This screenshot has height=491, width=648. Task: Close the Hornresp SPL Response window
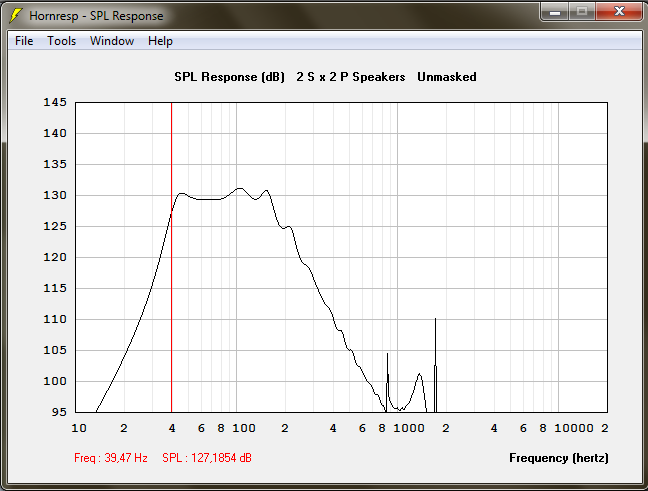coord(617,12)
